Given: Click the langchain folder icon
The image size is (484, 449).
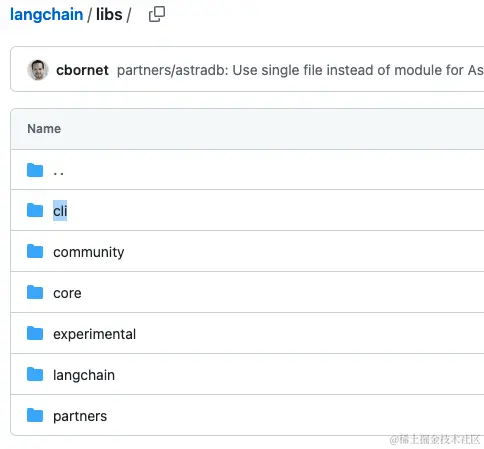Looking at the screenshot, I should click(x=35, y=374).
